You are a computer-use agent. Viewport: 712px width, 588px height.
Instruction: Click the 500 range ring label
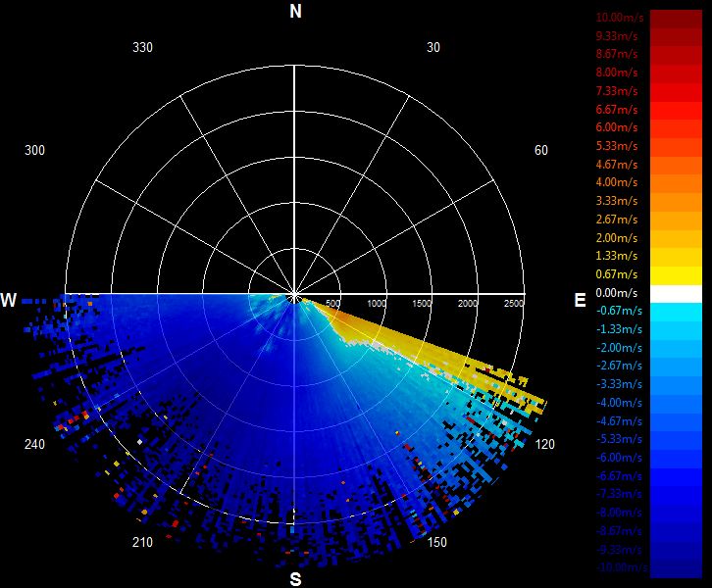[332, 303]
